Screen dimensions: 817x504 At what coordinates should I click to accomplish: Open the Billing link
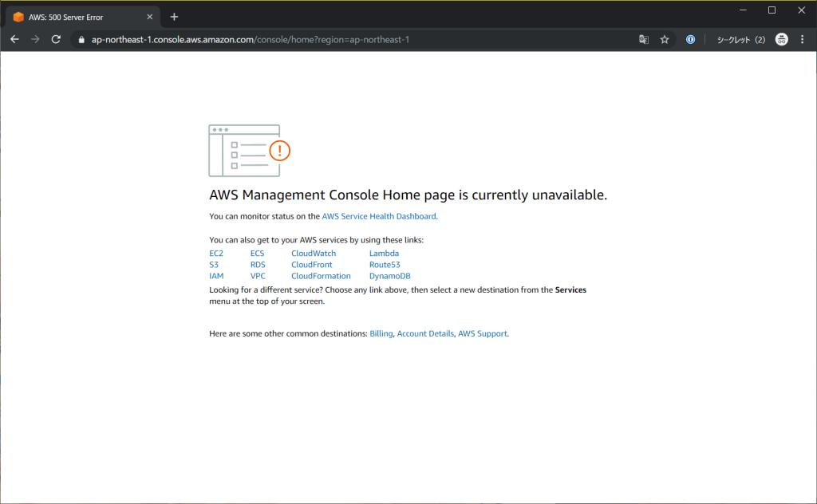click(381, 333)
